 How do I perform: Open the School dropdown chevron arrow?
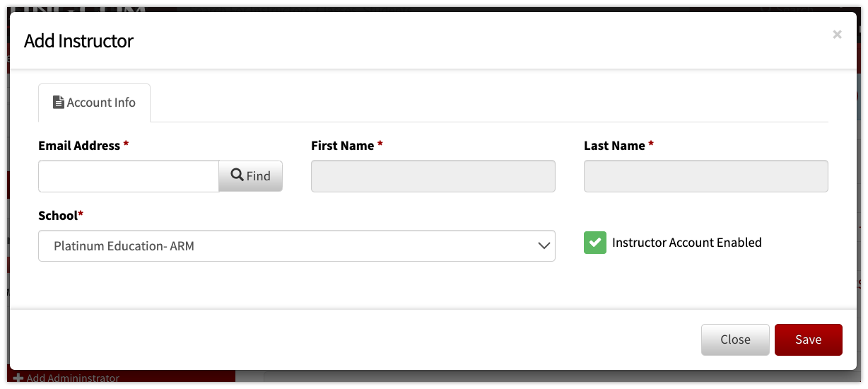pyautogui.click(x=544, y=246)
